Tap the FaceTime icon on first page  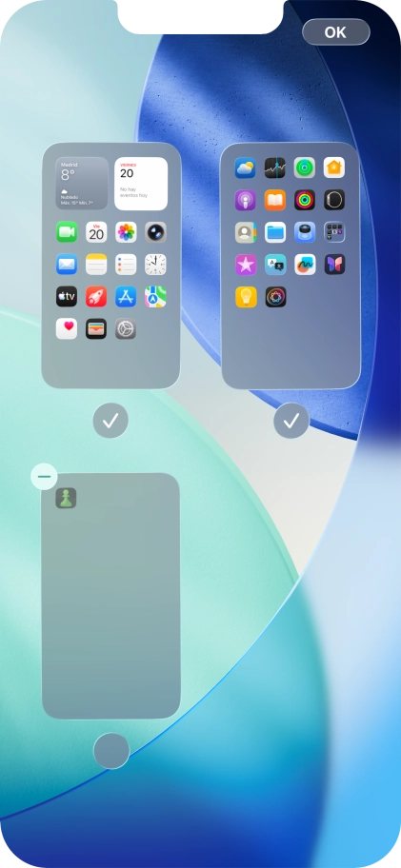pos(67,232)
